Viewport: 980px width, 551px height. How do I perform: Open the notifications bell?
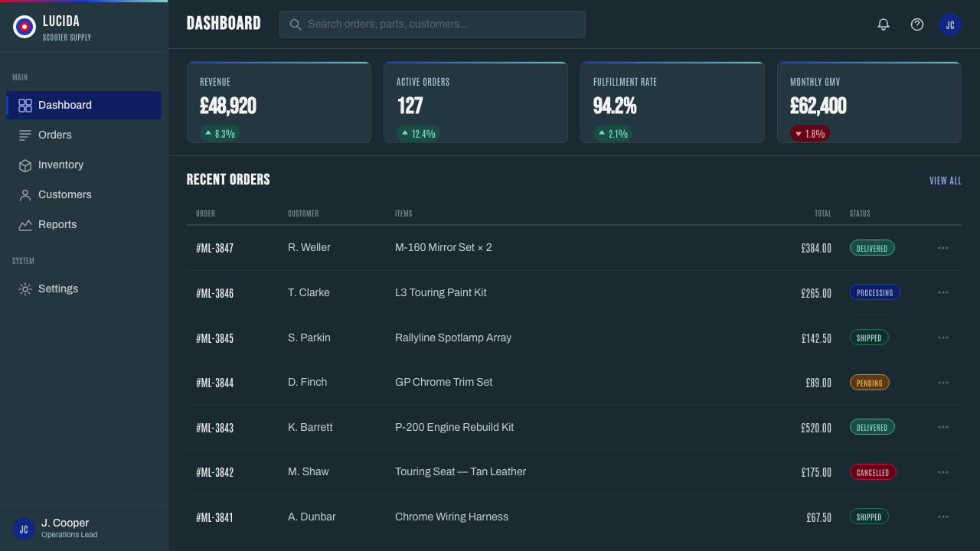[x=884, y=24]
